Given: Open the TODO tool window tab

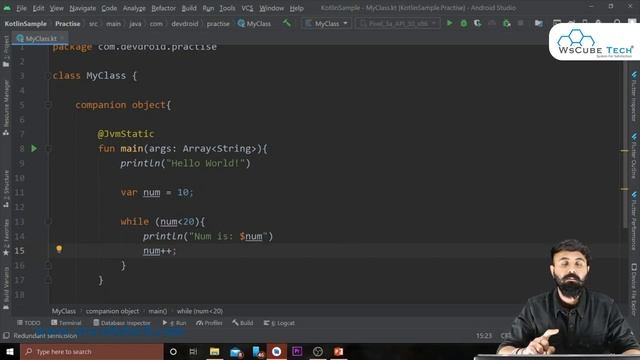Looking at the screenshot, I should click(x=29, y=323).
